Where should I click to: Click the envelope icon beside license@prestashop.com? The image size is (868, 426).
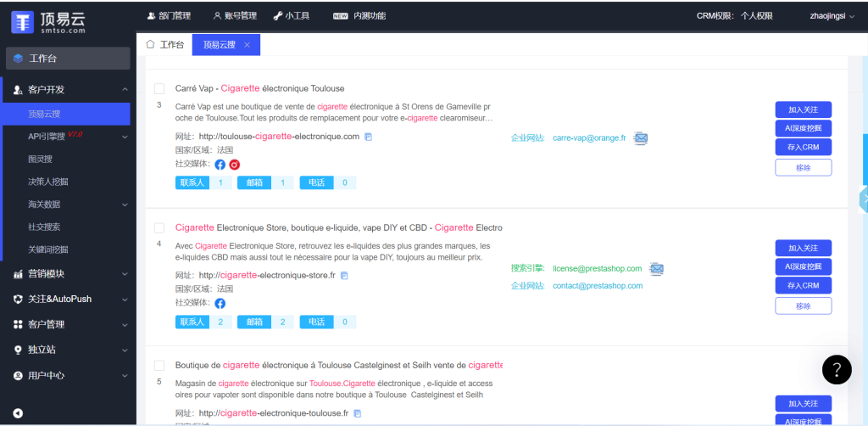(656, 269)
